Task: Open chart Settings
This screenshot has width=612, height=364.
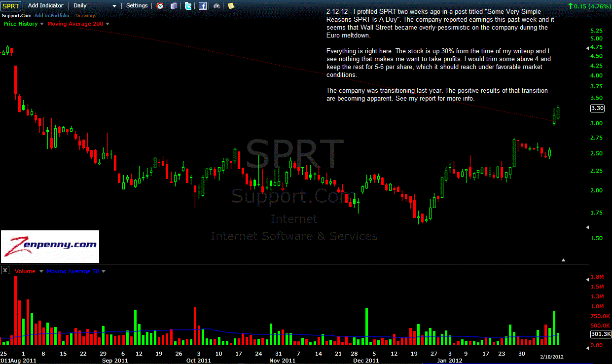Action: coord(137,5)
